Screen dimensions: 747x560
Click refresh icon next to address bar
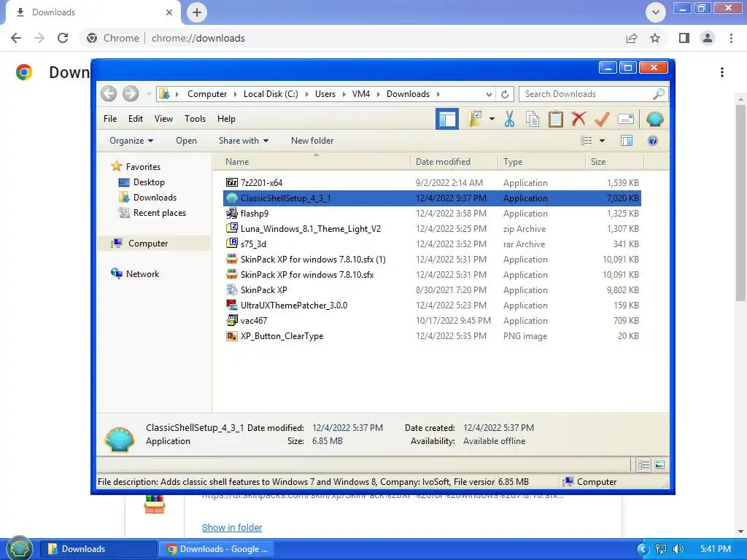pos(505,94)
